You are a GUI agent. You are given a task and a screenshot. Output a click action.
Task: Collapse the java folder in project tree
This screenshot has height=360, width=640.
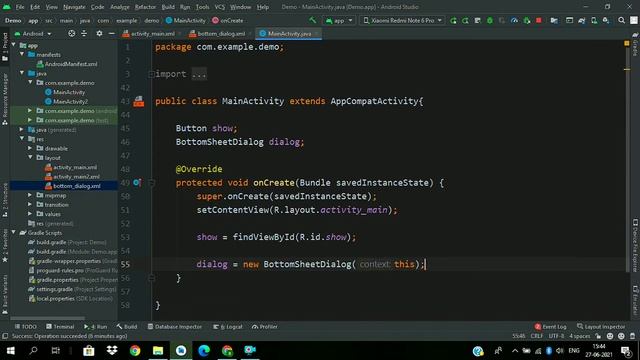[22, 73]
